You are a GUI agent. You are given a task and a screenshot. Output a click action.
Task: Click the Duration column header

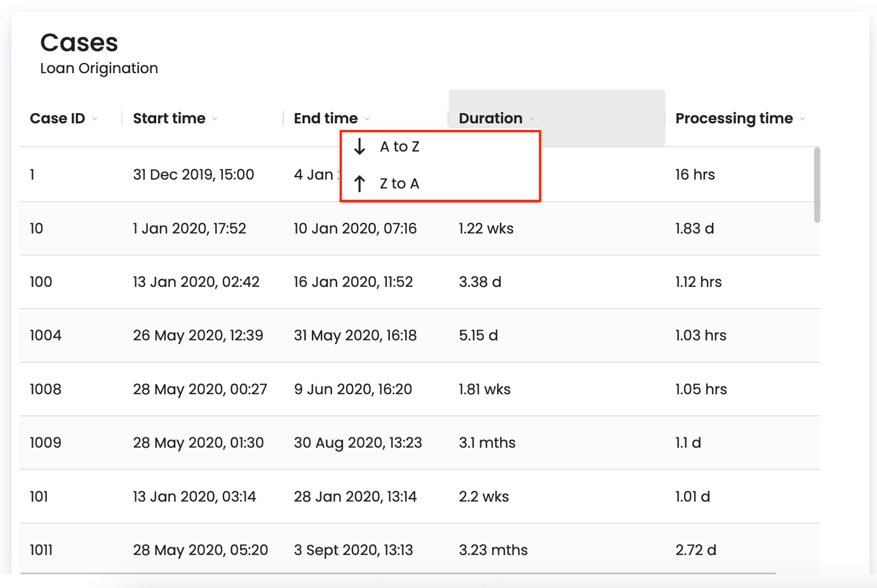(x=490, y=119)
